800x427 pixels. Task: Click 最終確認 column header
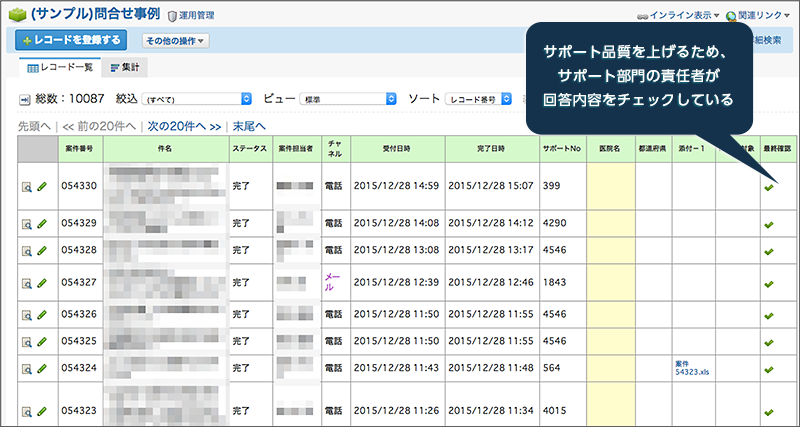(778, 149)
